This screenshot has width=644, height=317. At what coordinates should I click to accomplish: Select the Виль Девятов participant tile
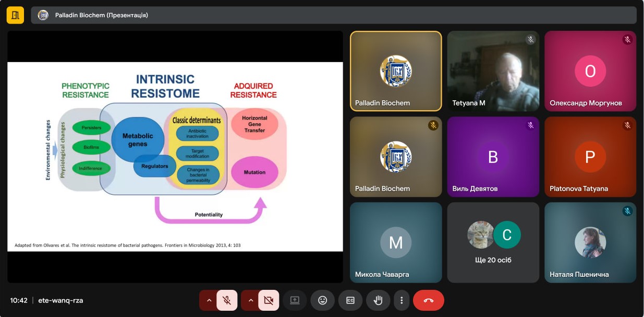tap(493, 157)
